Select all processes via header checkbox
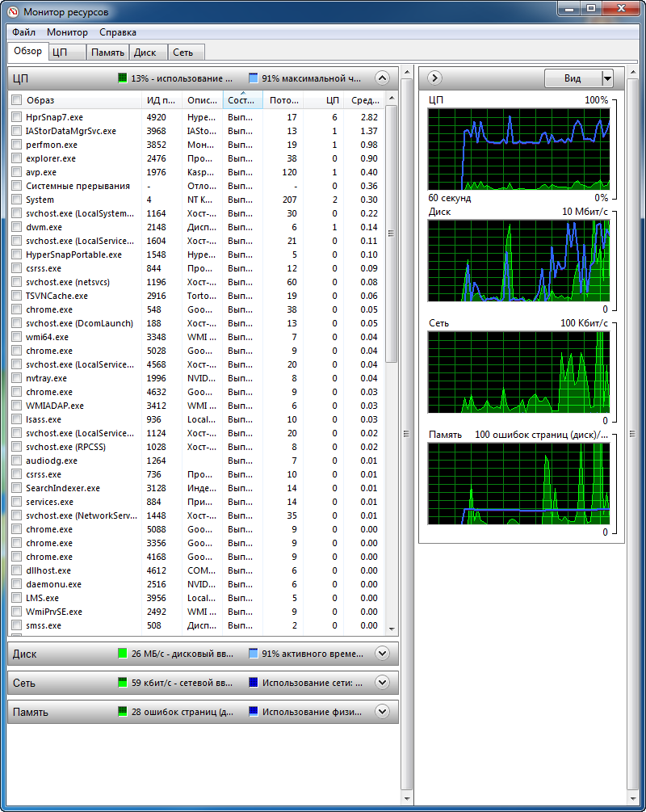This screenshot has height=812, width=646. tap(16, 100)
